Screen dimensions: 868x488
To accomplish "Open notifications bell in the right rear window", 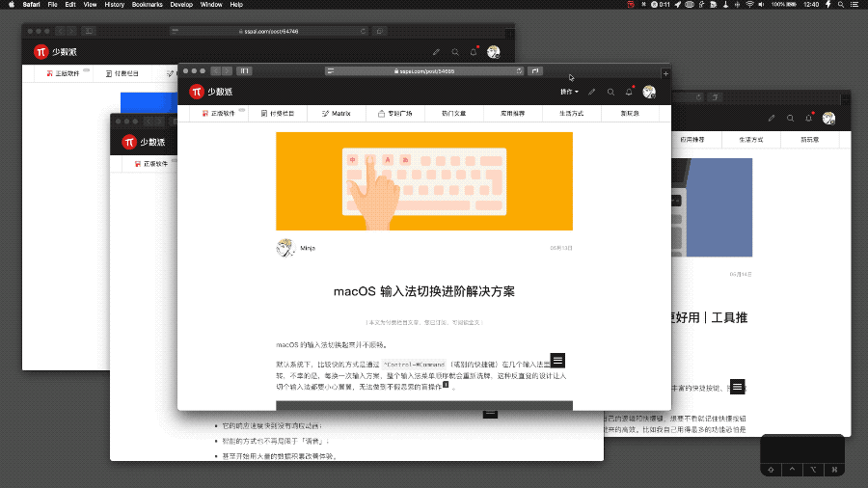I will [808, 118].
